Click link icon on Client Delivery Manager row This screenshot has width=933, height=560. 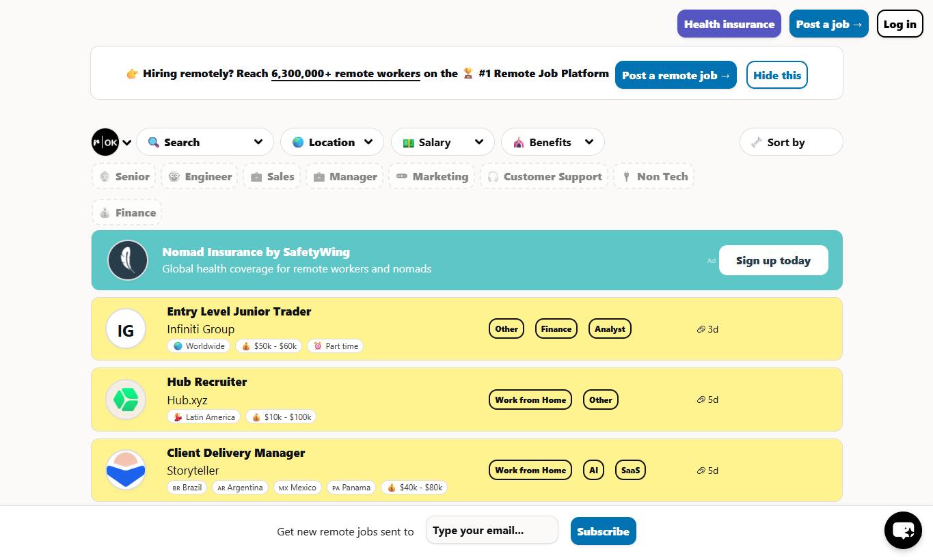(701, 471)
